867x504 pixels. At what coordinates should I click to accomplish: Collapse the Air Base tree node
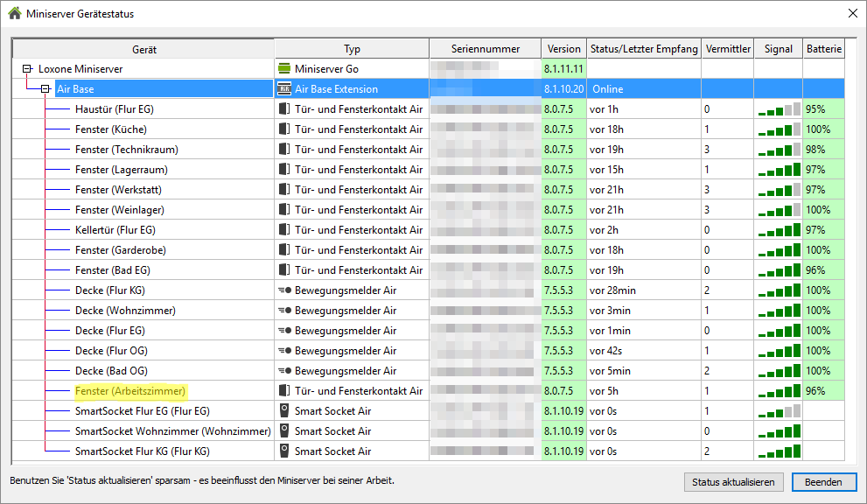[x=45, y=89]
